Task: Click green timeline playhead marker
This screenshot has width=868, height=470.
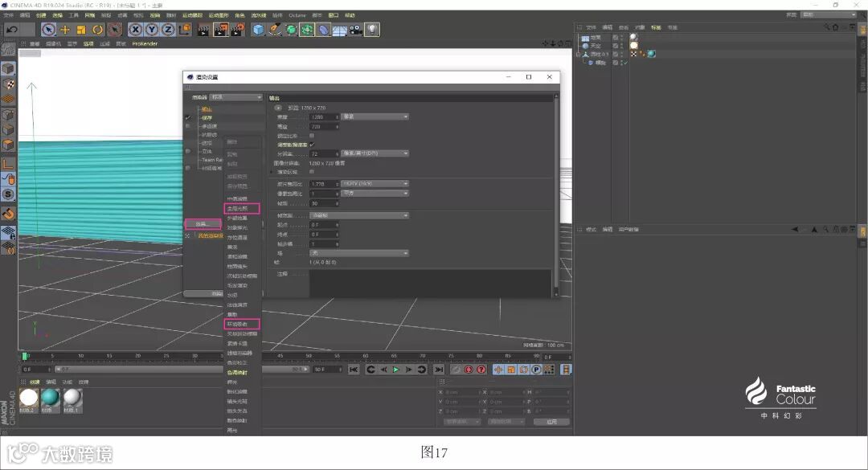Action: point(24,356)
